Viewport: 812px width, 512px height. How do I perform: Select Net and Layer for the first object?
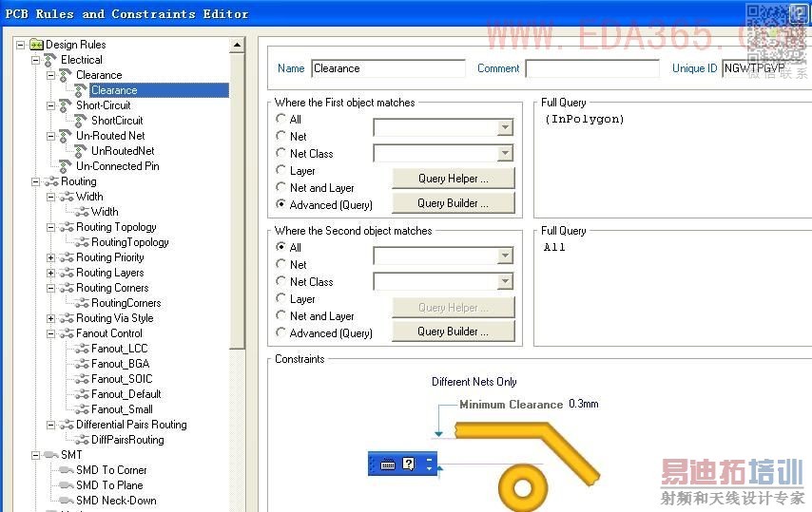pyautogui.click(x=280, y=187)
